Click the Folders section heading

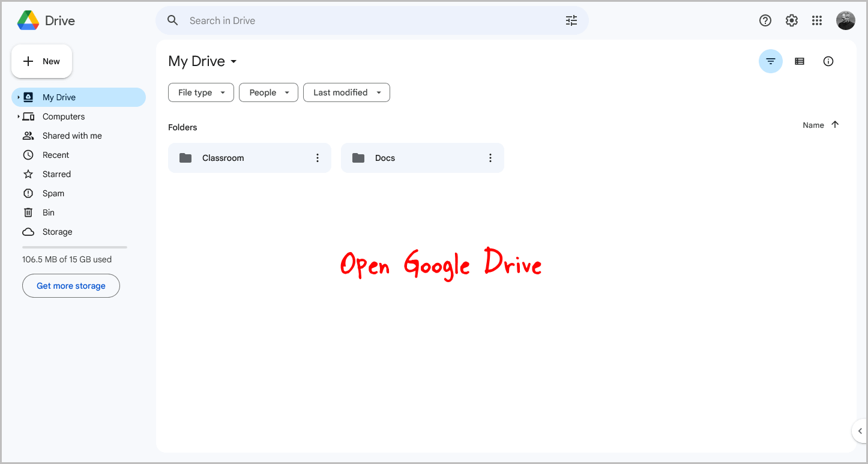(182, 127)
